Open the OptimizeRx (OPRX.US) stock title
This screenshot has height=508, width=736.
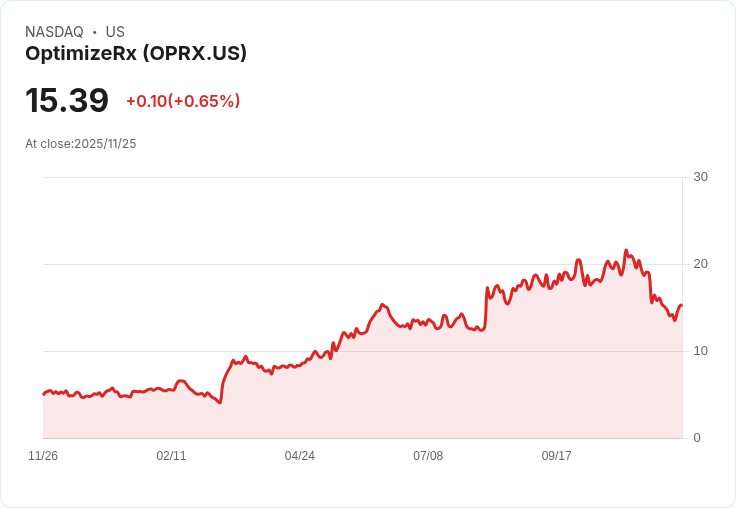tap(136, 54)
